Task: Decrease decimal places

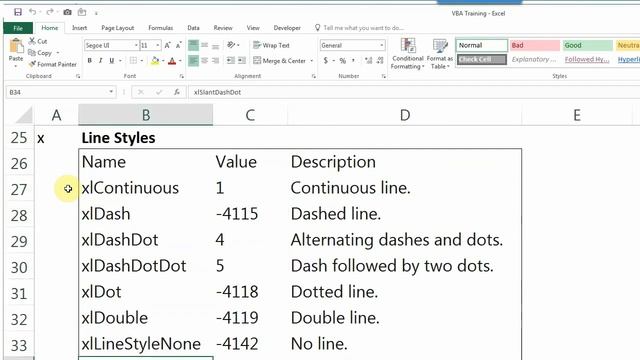Action: [x=380, y=61]
